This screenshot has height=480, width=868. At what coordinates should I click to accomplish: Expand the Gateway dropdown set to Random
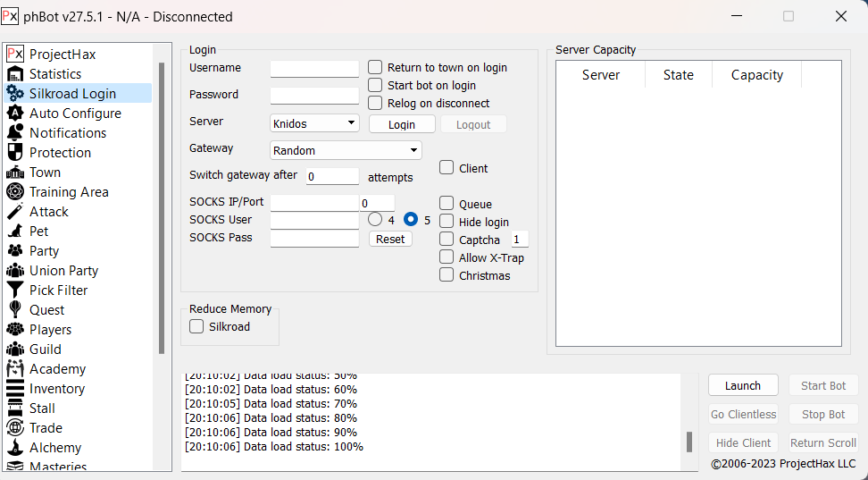point(346,151)
